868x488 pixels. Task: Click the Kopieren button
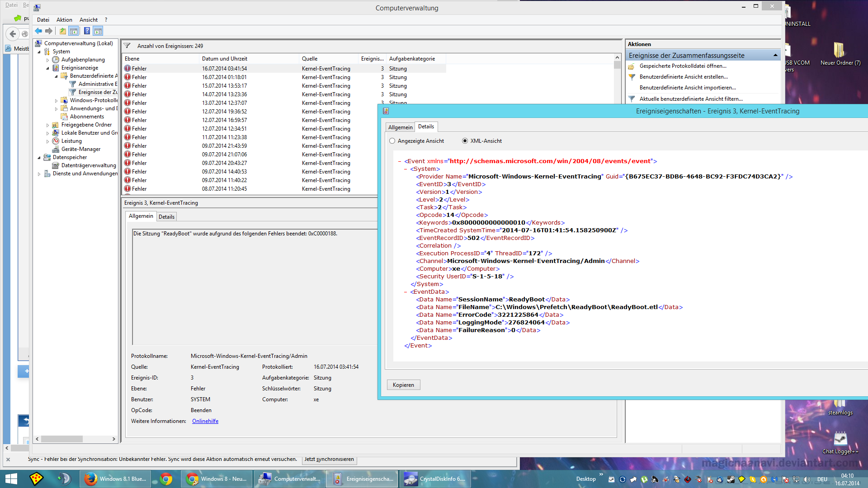[403, 385]
